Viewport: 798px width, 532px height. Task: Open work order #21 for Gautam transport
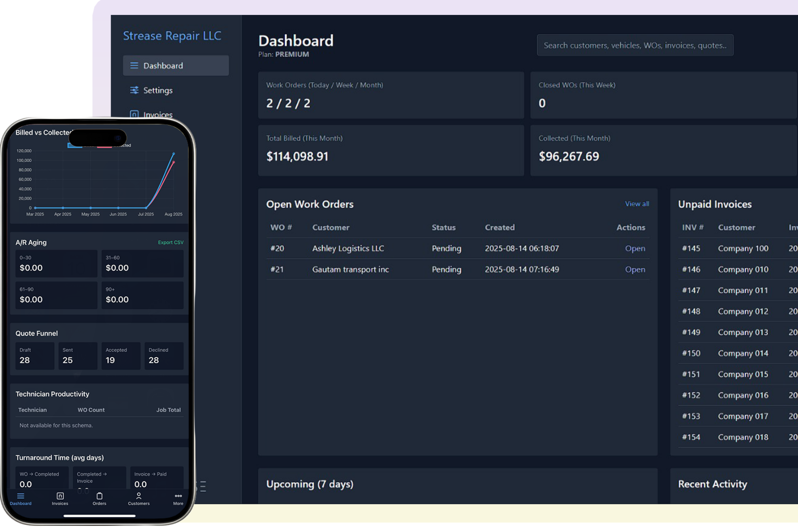pyautogui.click(x=635, y=269)
